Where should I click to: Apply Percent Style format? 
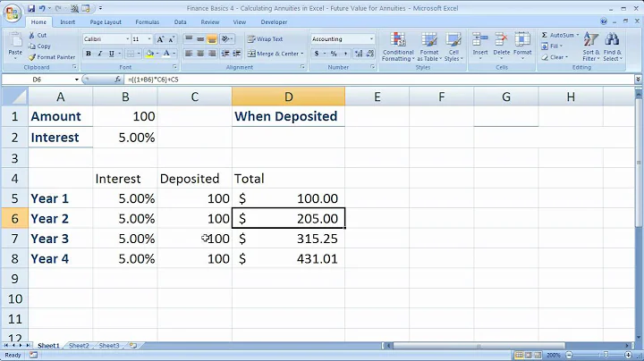coord(334,54)
